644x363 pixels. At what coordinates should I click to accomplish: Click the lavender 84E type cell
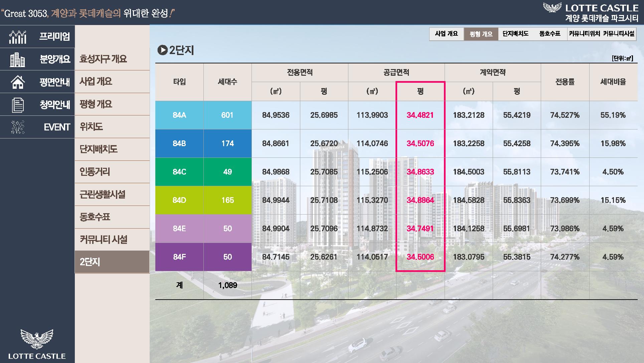[179, 229]
